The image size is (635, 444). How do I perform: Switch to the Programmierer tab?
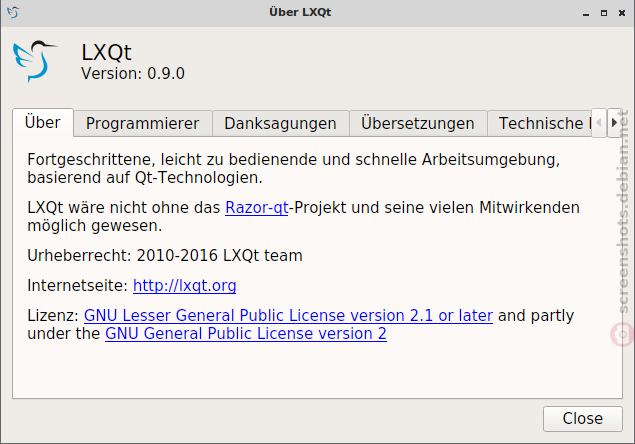(x=143, y=124)
